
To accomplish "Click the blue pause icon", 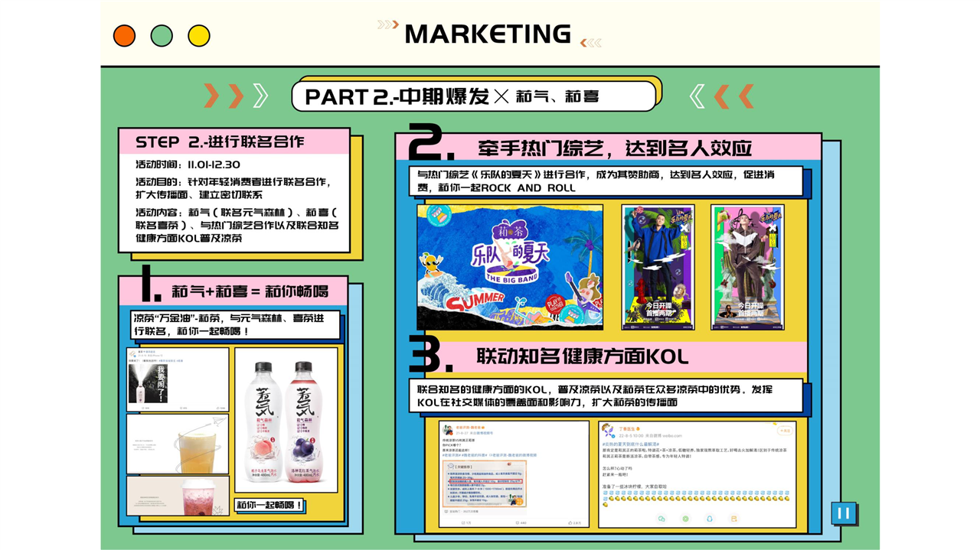I will pyautogui.click(x=843, y=513).
